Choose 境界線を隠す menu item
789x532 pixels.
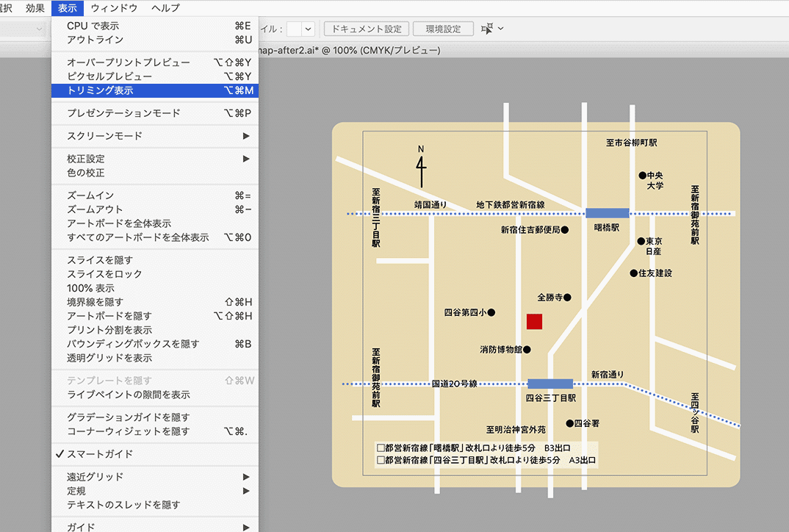[x=155, y=302]
